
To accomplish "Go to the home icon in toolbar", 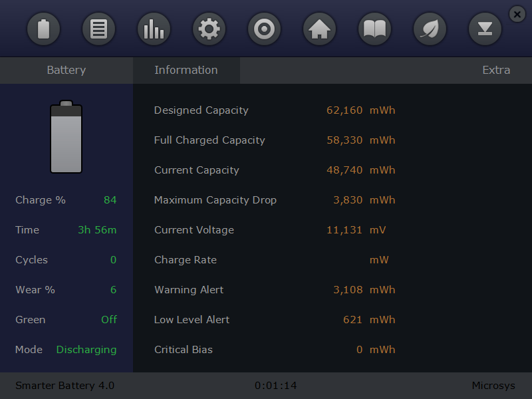I will click(x=320, y=29).
